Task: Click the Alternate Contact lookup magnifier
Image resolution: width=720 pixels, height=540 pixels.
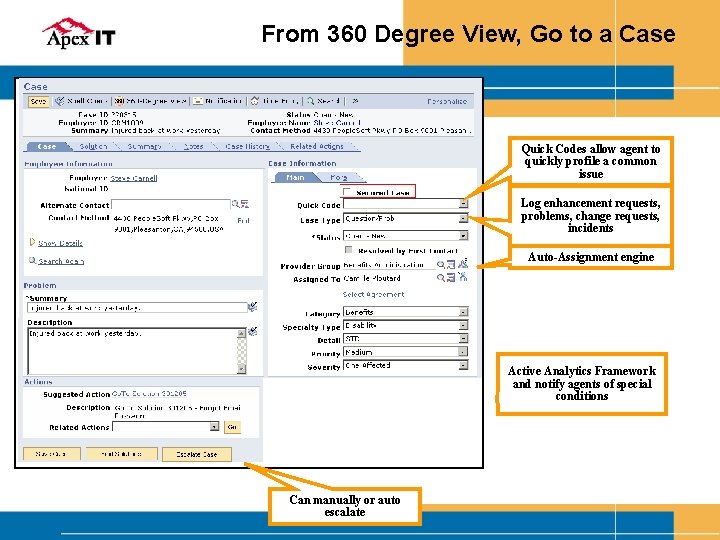Action: click(235, 204)
